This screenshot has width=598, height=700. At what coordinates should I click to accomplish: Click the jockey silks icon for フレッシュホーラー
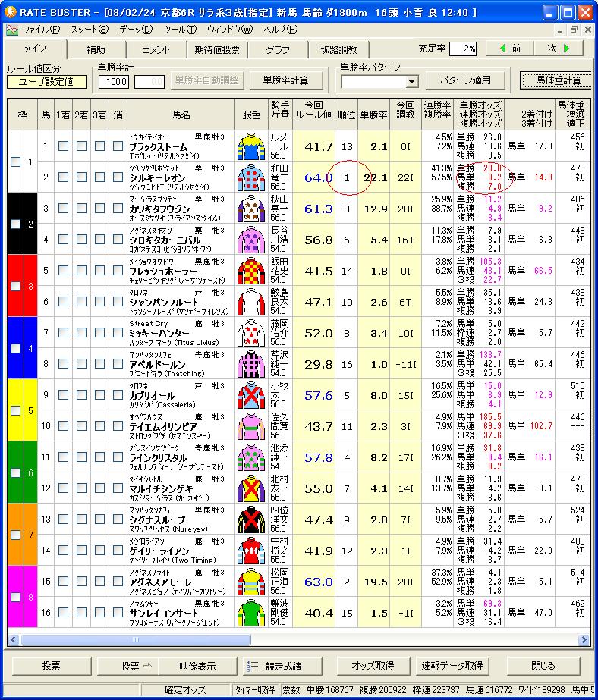point(251,271)
